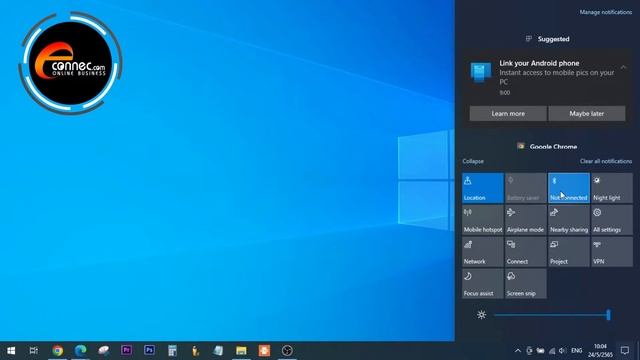Open Adobe Photoshop from taskbar
Viewport: 640px width, 360px height.
click(x=149, y=350)
